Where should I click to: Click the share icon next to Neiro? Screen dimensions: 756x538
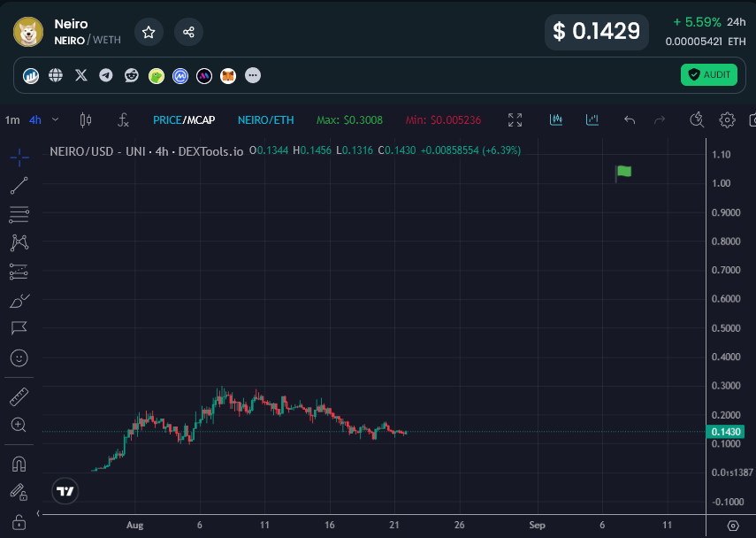188,33
